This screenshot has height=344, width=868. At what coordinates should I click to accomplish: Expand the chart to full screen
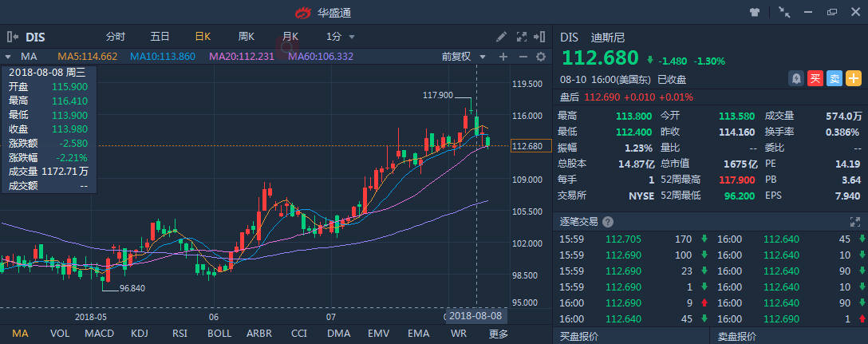pyautogui.click(x=522, y=38)
